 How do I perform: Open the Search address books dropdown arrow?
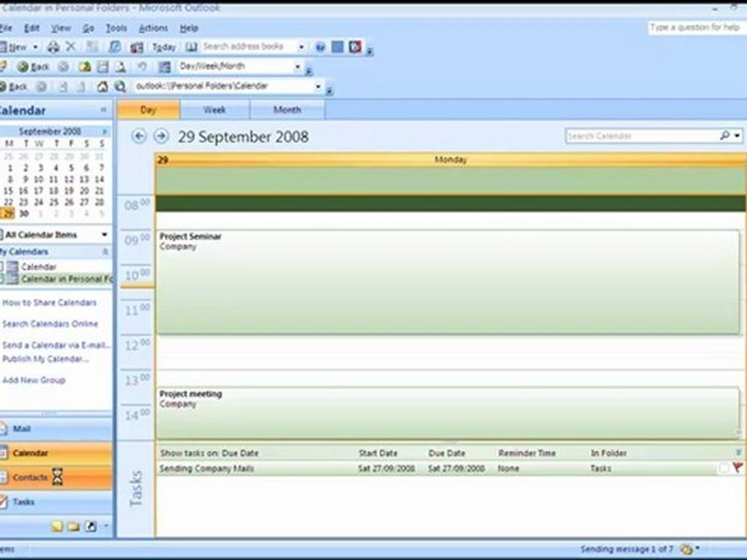point(301,47)
